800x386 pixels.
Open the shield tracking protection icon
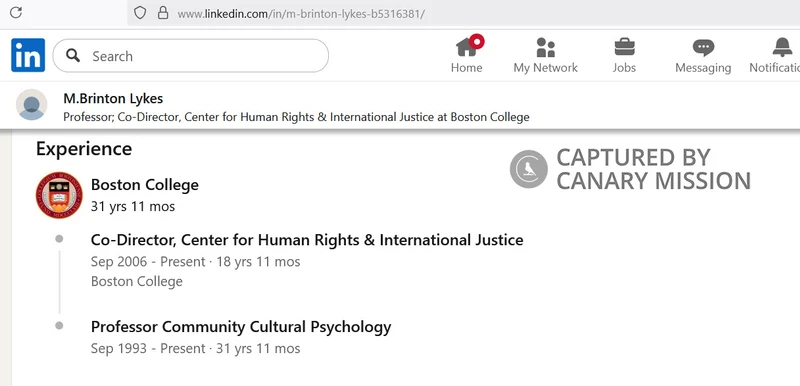(x=140, y=13)
